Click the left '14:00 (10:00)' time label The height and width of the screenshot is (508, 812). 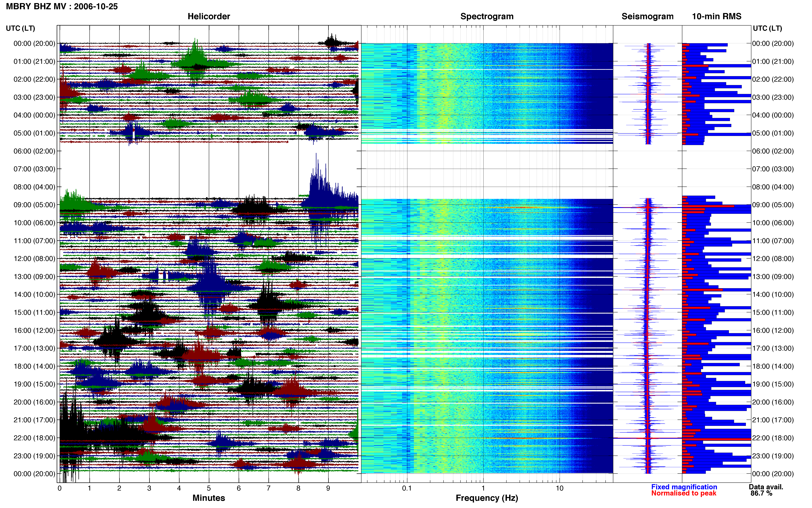tap(34, 294)
